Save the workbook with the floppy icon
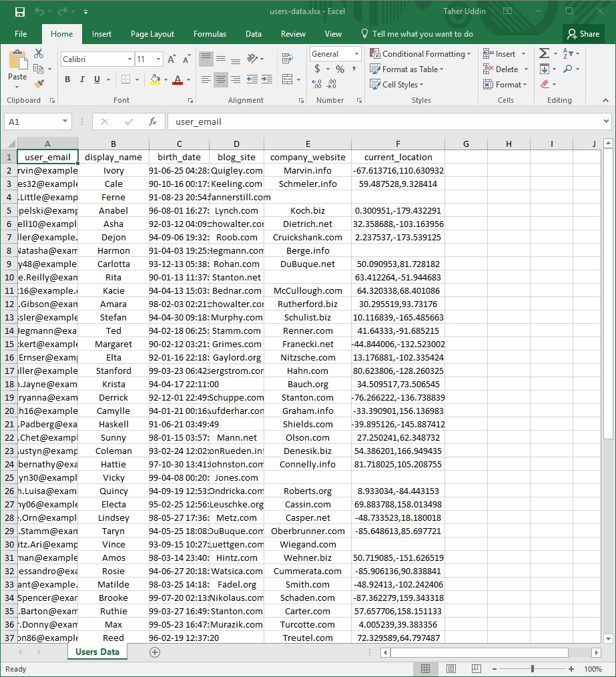 (x=20, y=11)
